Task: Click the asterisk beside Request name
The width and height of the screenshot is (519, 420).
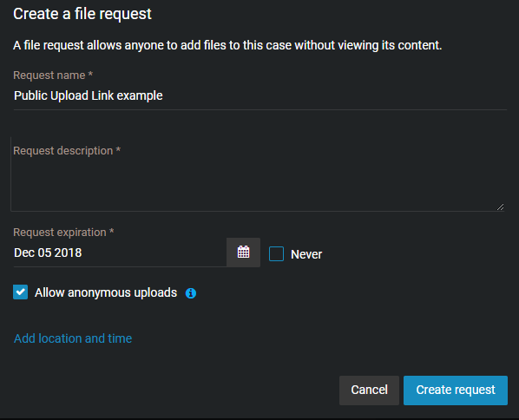Action: [90, 74]
